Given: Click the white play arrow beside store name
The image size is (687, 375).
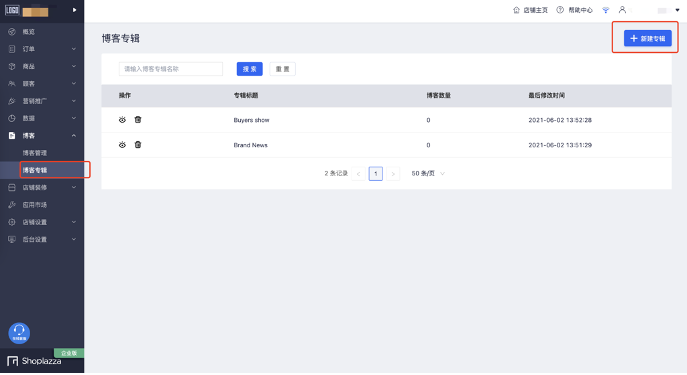Looking at the screenshot, I should pyautogui.click(x=74, y=10).
